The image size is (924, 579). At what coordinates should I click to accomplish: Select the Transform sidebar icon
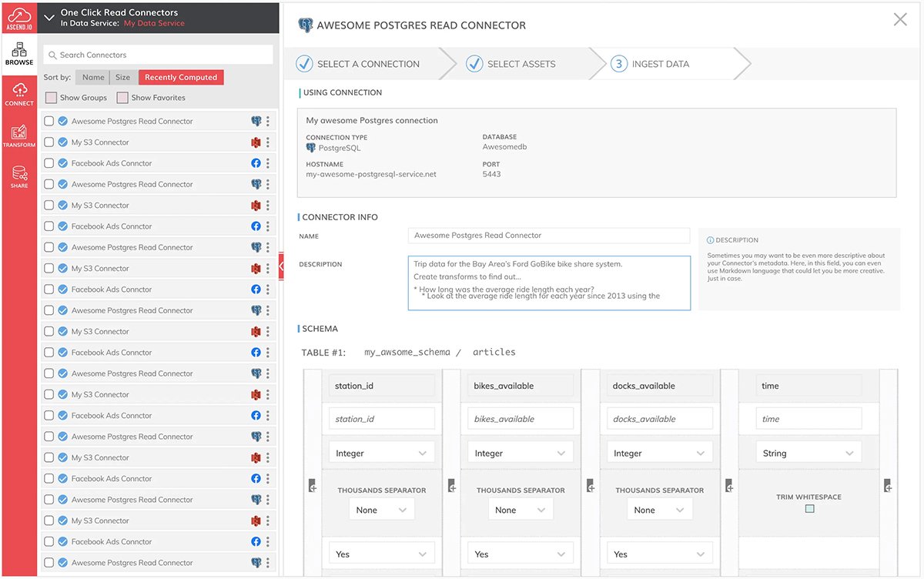(18, 136)
